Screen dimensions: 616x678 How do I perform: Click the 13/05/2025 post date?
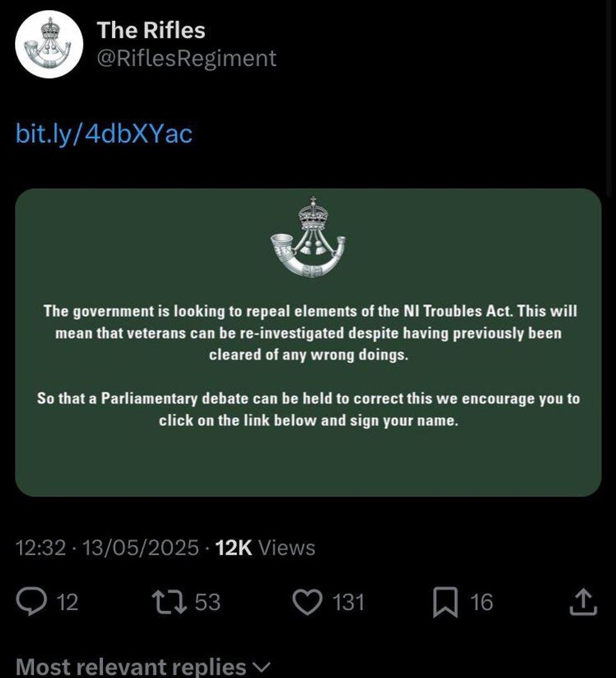click(x=140, y=548)
